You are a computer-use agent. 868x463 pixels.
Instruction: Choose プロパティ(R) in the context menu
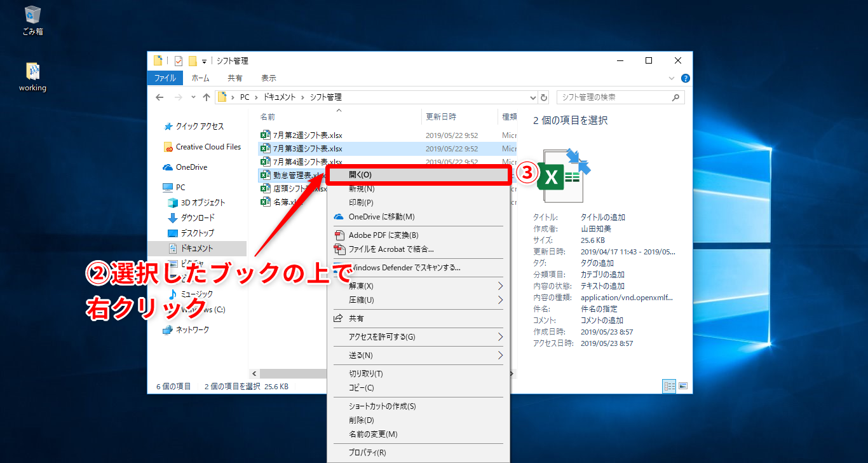(x=418, y=453)
